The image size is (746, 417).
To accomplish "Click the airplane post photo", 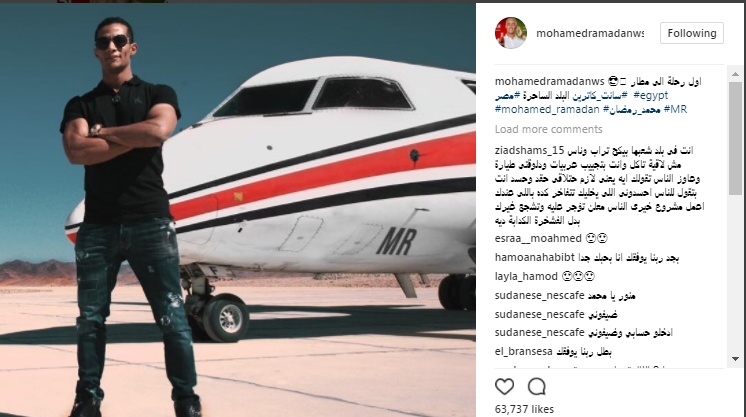I will click(x=238, y=209).
